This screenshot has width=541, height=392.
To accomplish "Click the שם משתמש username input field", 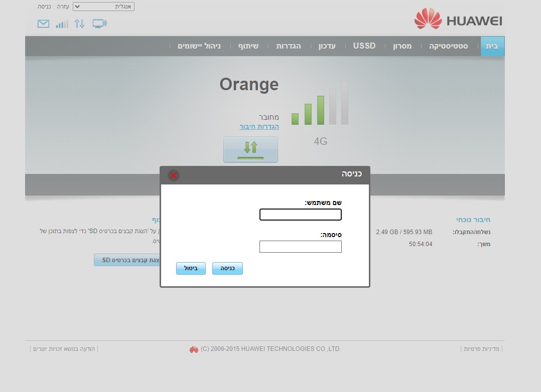I will [x=300, y=214].
